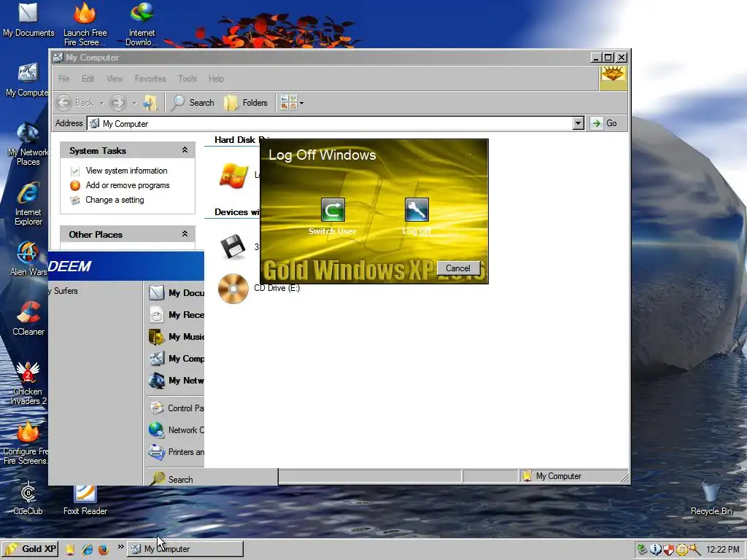The image size is (747, 560).
Task: Click View system information link
Action: pos(126,171)
